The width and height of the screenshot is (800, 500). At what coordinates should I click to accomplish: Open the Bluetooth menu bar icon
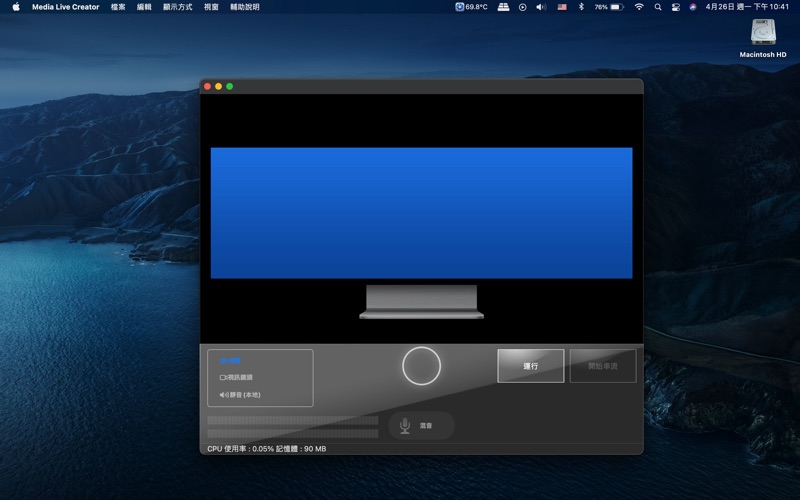[x=581, y=7]
